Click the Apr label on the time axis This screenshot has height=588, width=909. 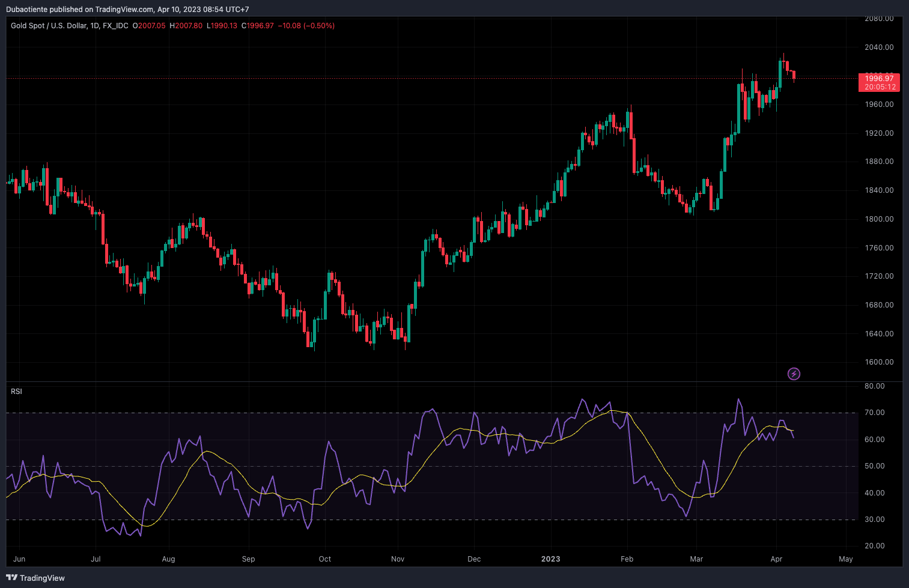777,559
